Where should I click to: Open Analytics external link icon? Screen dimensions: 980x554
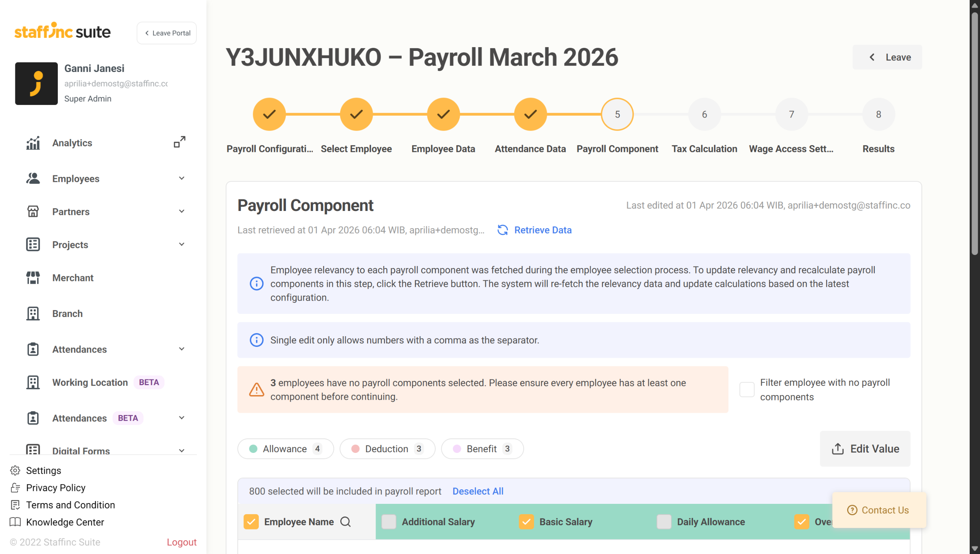180,142
